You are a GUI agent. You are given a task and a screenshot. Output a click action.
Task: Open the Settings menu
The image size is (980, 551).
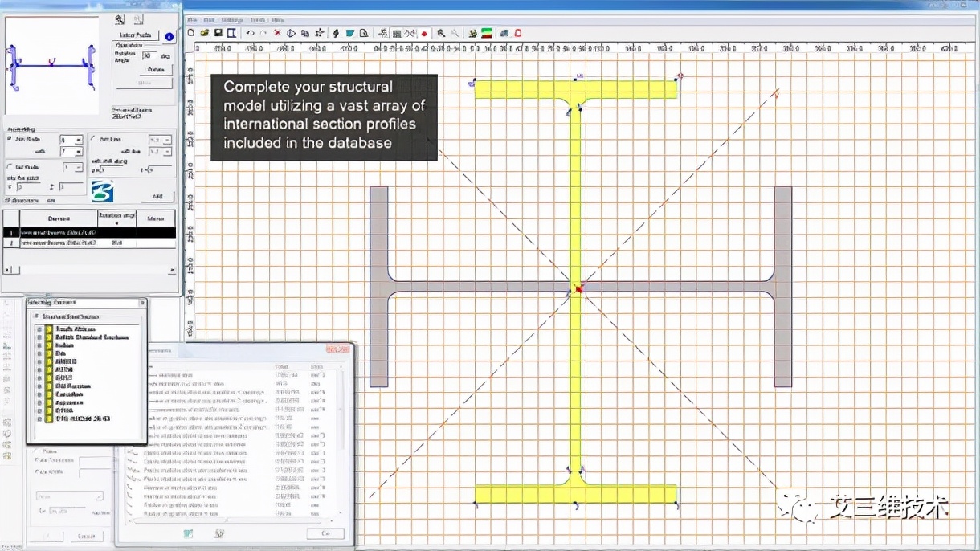pos(232,19)
